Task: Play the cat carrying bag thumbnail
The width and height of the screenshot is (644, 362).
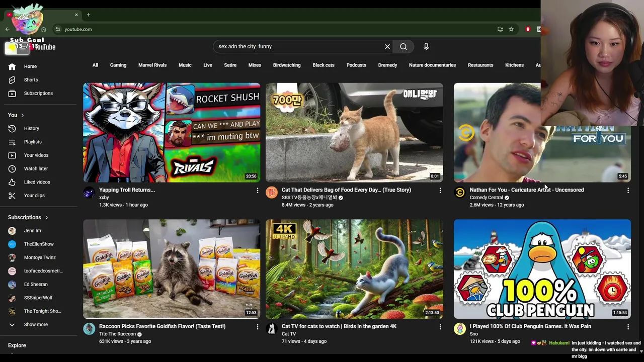Action: [354, 133]
